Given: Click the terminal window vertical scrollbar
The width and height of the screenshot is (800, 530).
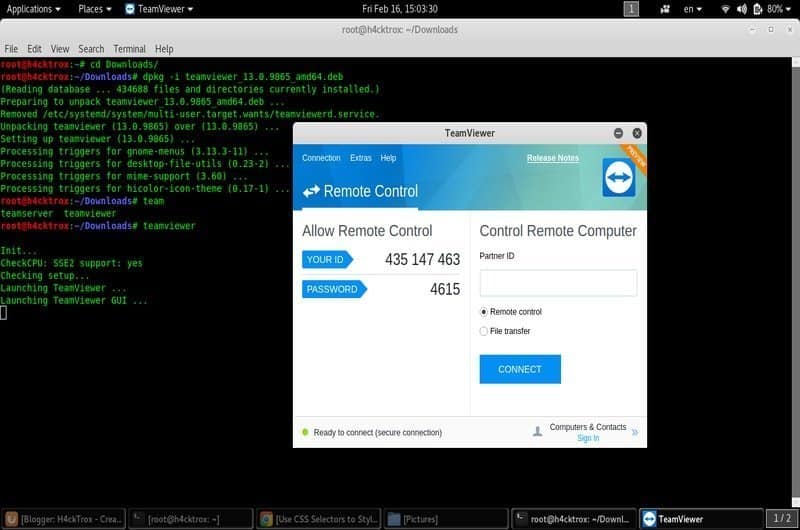Looking at the screenshot, I should click(x=795, y=282).
